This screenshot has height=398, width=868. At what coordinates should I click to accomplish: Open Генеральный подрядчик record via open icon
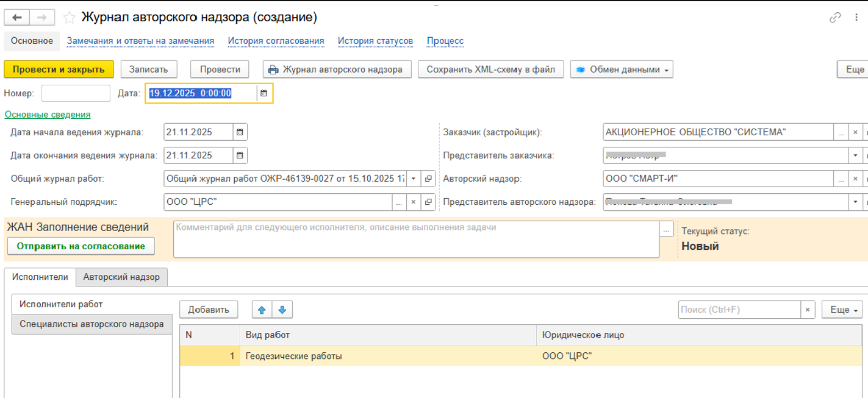click(429, 202)
